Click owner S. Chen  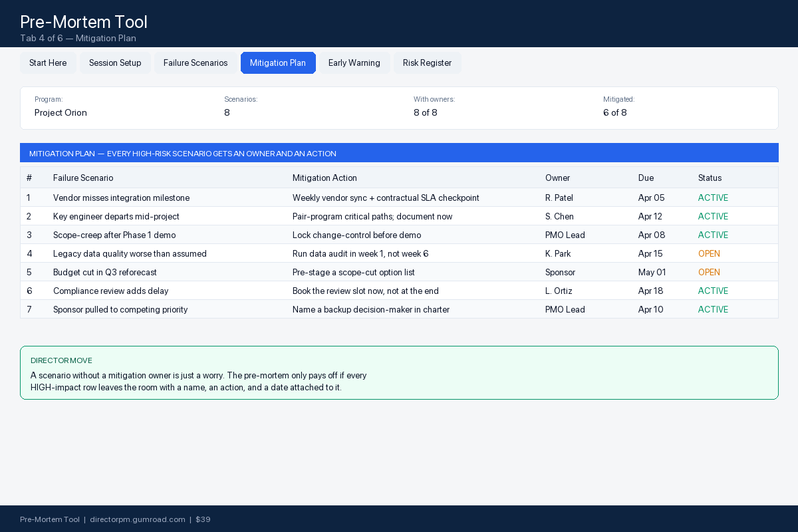559,217
